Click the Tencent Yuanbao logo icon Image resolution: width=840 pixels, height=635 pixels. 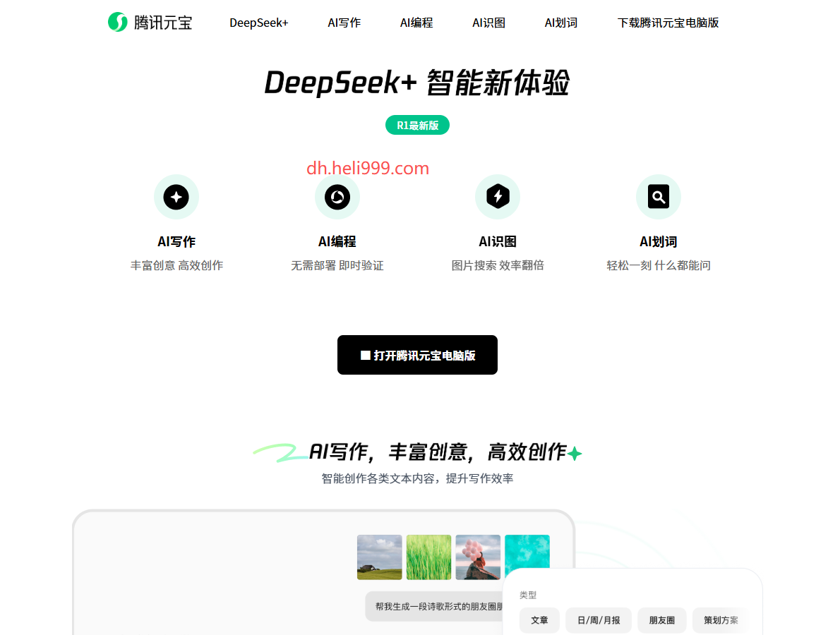(x=117, y=23)
